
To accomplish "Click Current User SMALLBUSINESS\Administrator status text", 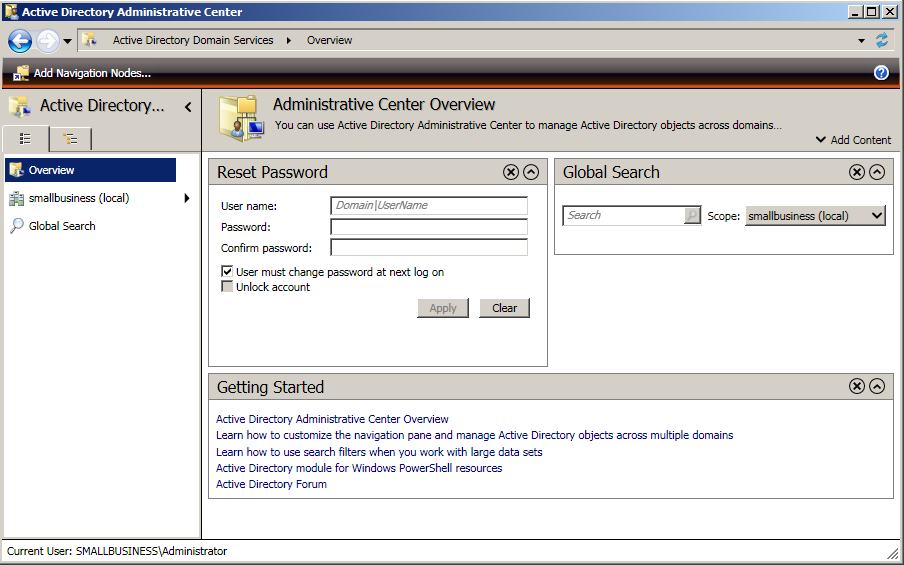I will (x=117, y=551).
